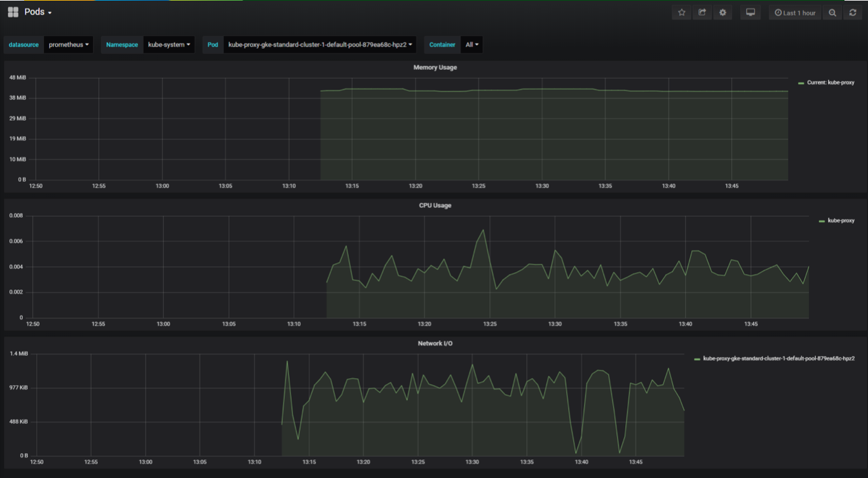Refresh the dashboard
This screenshot has width=868, height=478.
pyautogui.click(x=853, y=13)
